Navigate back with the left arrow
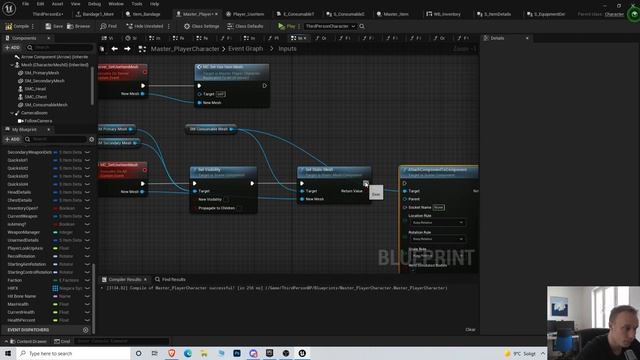Image resolution: width=640 pixels, height=360 pixels. tap(115, 49)
